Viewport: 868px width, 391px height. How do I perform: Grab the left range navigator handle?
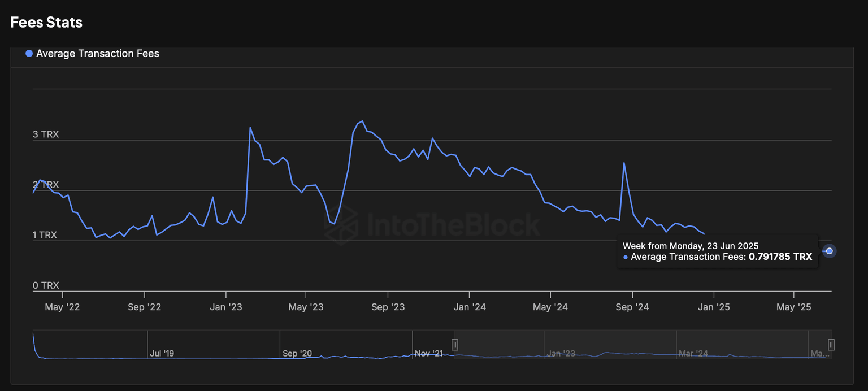(455, 345)
